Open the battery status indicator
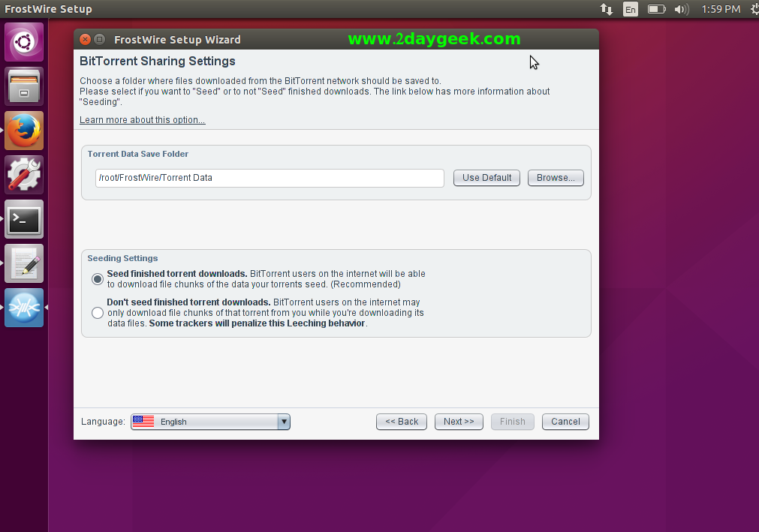759x532 pixels. (656, 9)
